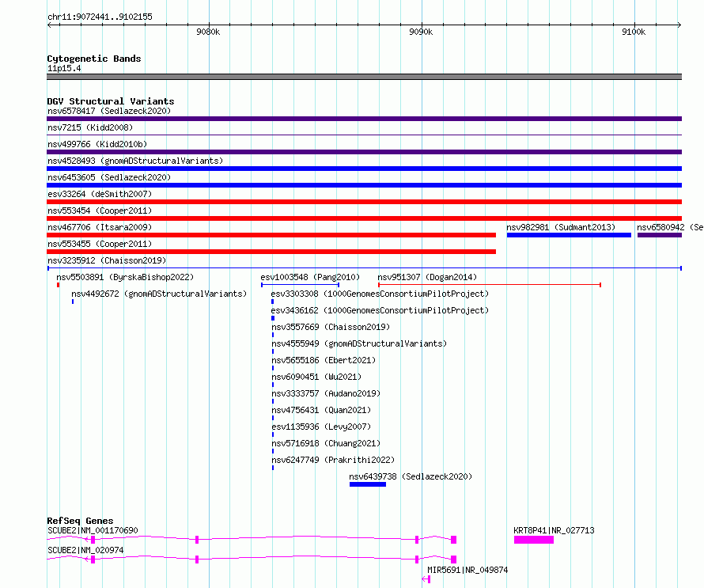704x588 pixels.
Task: Click the Cytogenetic Bands track title
Action: coord(94,59)
